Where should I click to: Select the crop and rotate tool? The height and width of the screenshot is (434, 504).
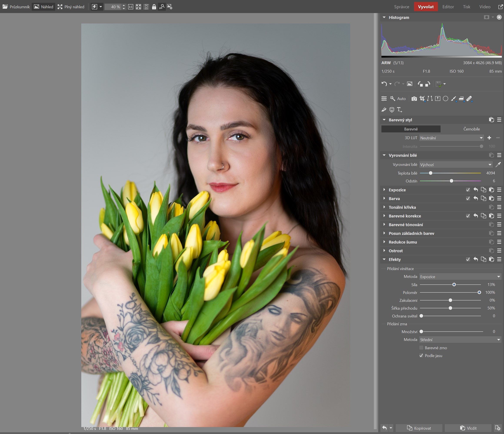tap(422, 98)
